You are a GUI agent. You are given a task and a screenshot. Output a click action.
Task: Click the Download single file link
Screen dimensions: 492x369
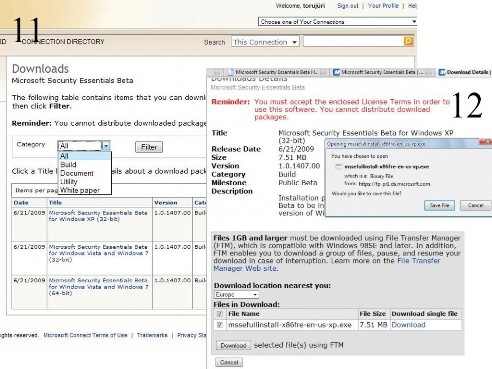(408, 325)
